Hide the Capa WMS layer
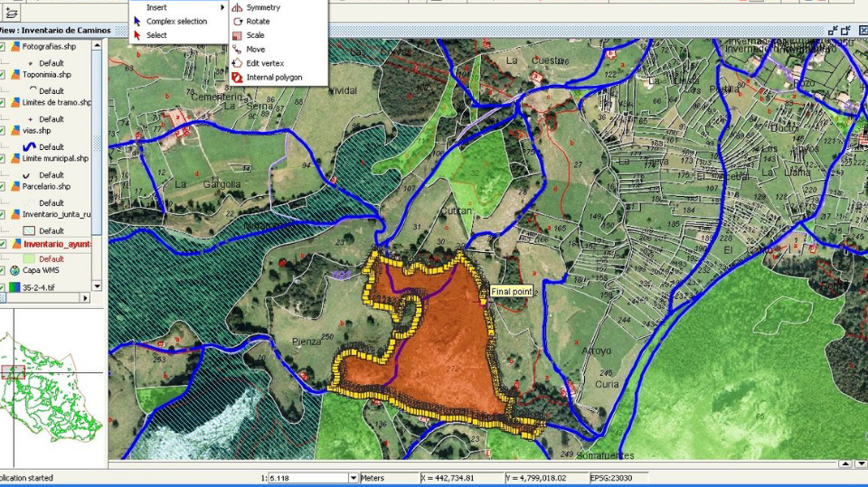The image size is (868, 487). pos(3,271)
